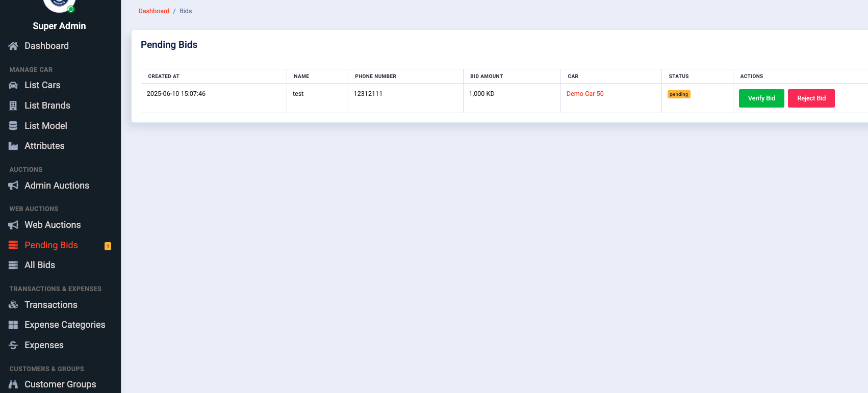
Task: Select Pending Bids in the sidebar
Action: tap(51, 245)
